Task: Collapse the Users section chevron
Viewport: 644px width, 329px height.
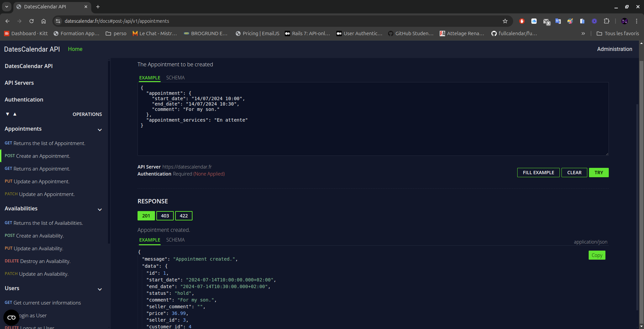Action: 100,289
